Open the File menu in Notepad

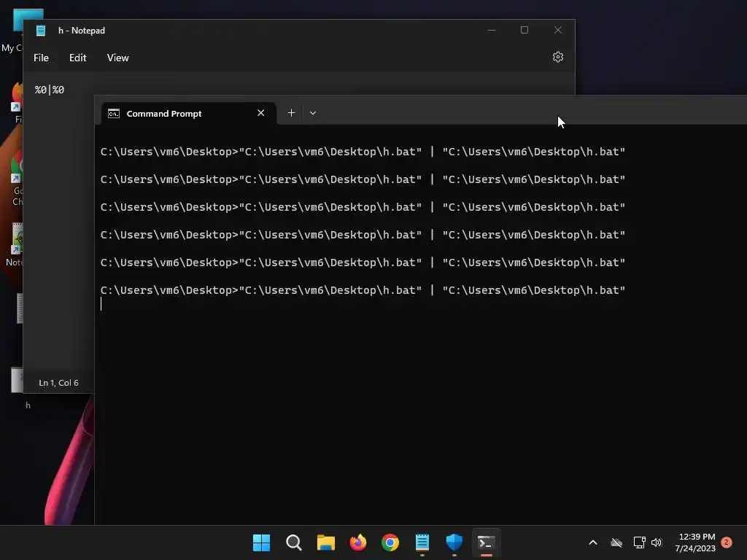(41, 58)
